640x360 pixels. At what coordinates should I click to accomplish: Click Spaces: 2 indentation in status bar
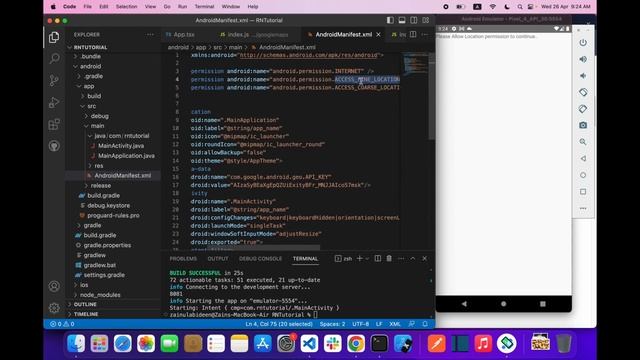pyautogui.click(x=332, y=324)
